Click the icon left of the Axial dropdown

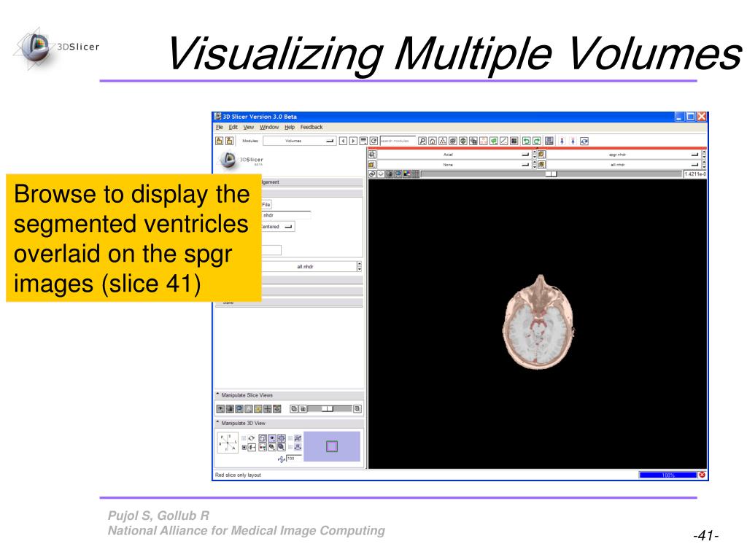pyautogui.click(x=372, y=155)
